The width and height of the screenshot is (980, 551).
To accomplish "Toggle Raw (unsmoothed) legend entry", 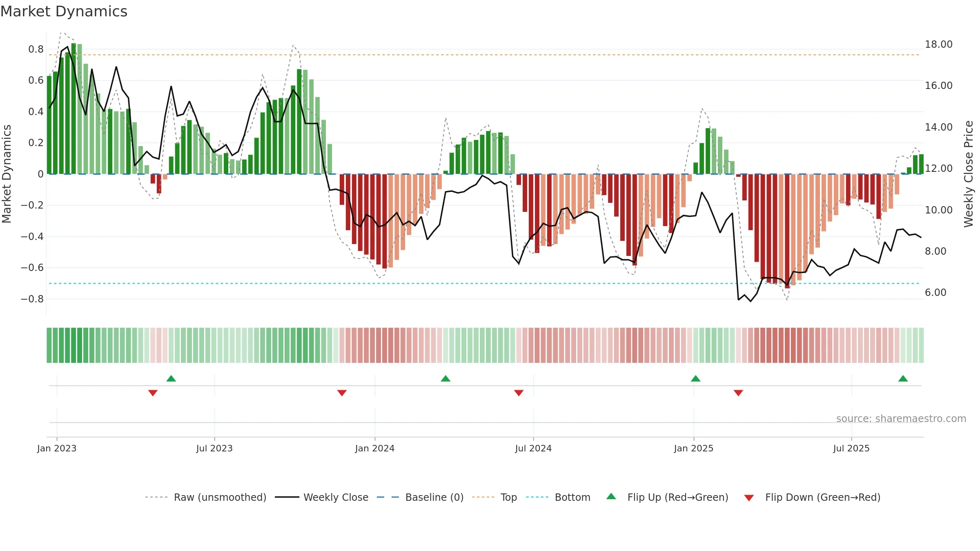I will click(205, 497).
